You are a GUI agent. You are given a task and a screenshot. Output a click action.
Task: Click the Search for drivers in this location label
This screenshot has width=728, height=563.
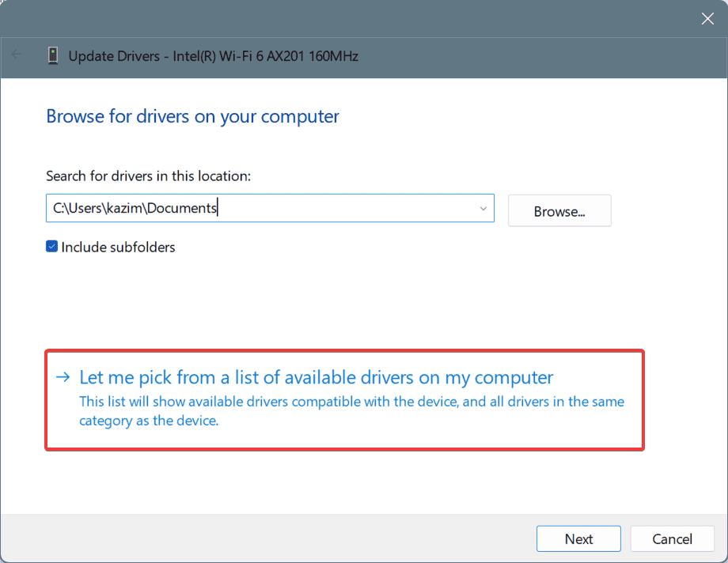coord(148,176)
